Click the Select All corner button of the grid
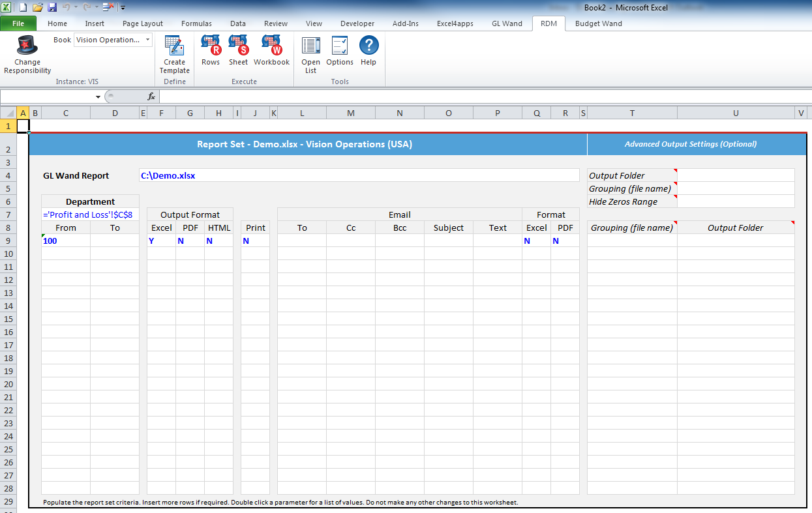The width and height of the screenshot is (812, 513). (8, 113)
